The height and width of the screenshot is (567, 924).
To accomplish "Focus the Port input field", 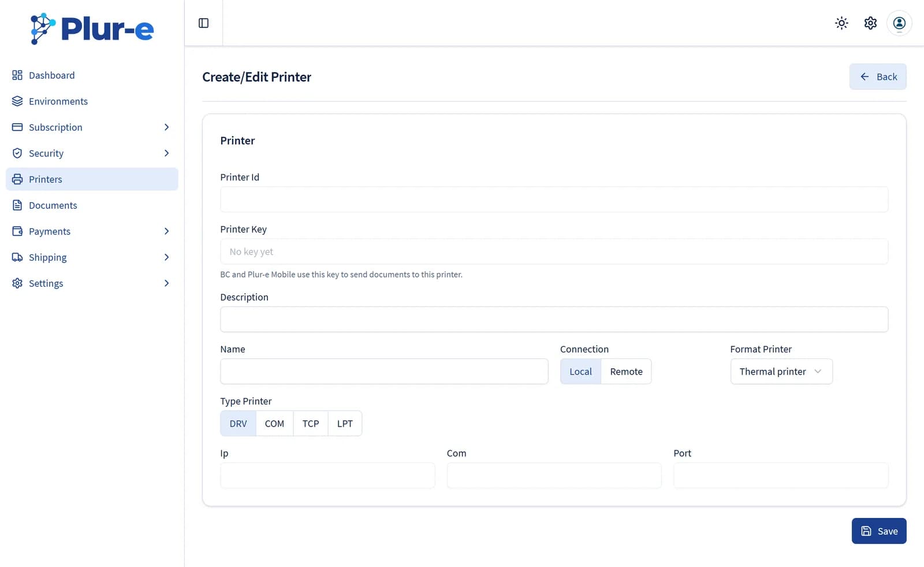I will (x=781, y=476).
